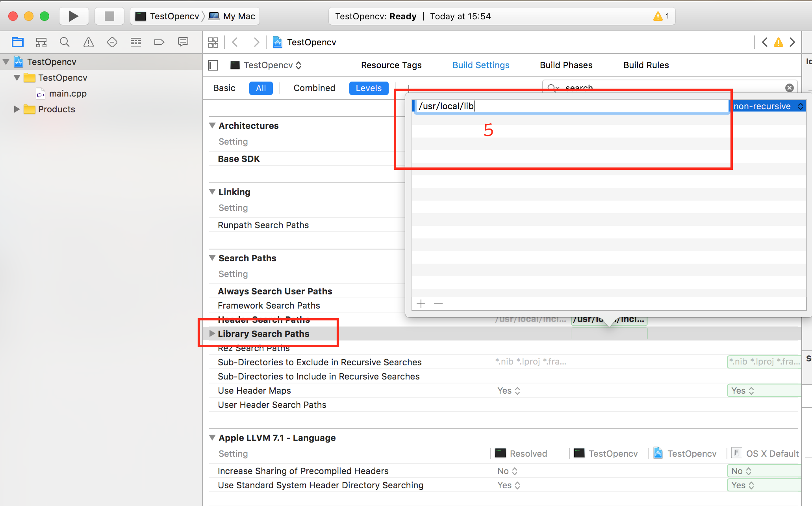
Task: Click the warning icon in the jump bar
Action: point(779,42)
